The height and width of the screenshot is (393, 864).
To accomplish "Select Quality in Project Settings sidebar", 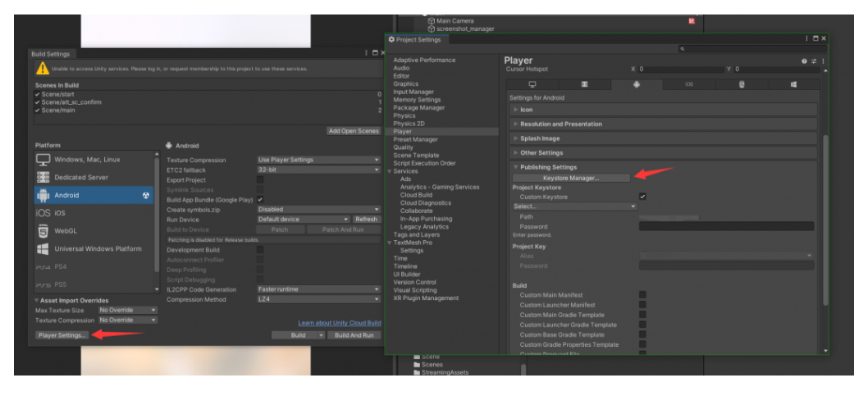I will point(403,148).
